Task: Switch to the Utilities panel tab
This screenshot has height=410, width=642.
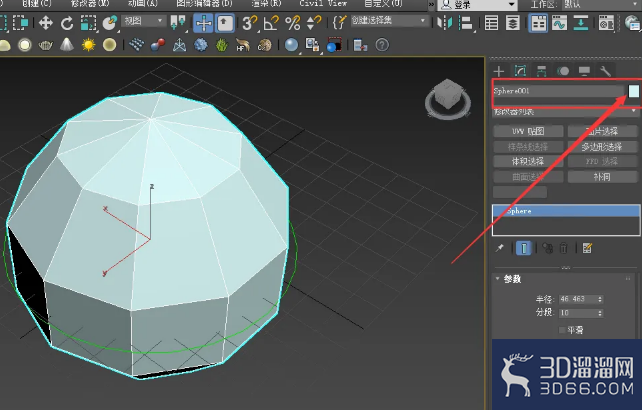Action: point(606,71)
